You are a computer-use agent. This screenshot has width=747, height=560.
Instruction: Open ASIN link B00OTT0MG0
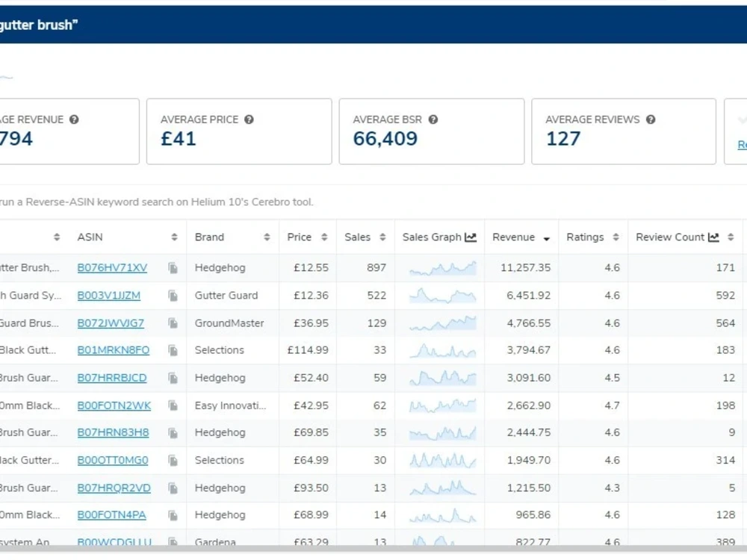(113, 460)
